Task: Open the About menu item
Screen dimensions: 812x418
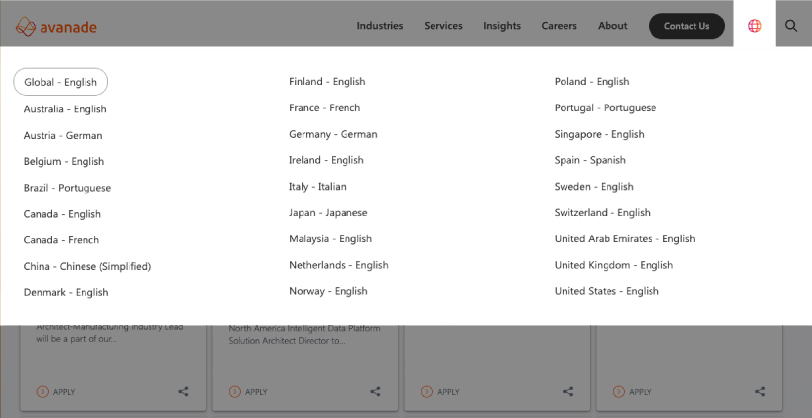Action: tap(612, 26)
